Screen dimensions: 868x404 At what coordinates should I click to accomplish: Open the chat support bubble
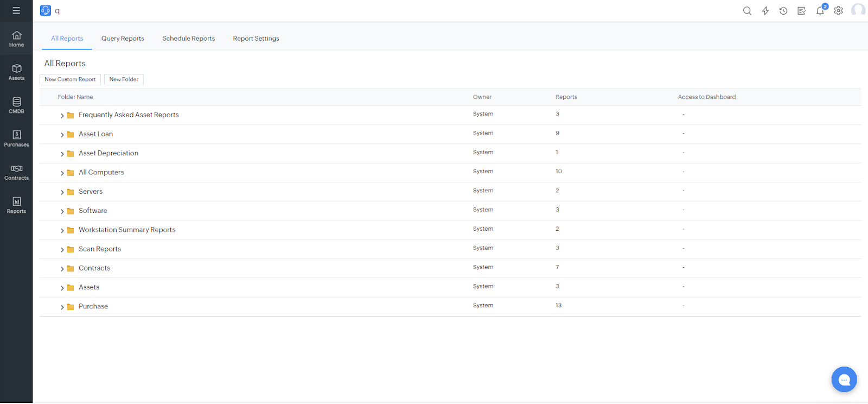pyautogui.click(x=844, y=380)
